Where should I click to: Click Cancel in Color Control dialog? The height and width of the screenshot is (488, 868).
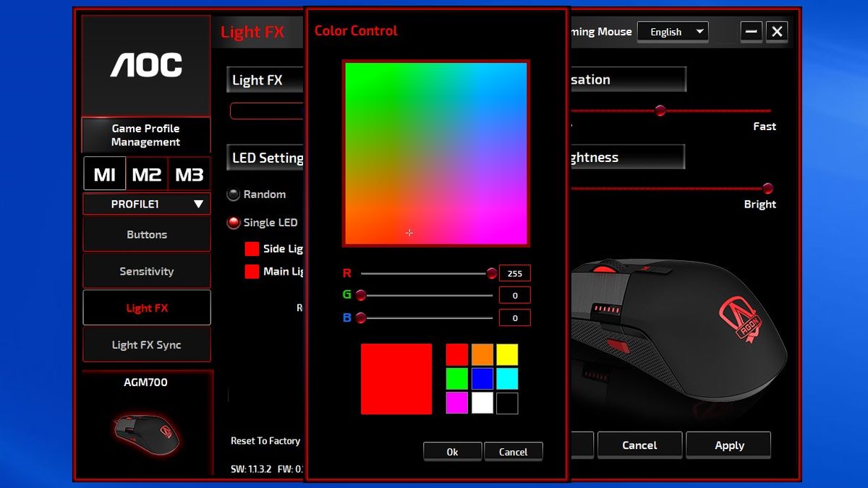(x=513, y=451)
